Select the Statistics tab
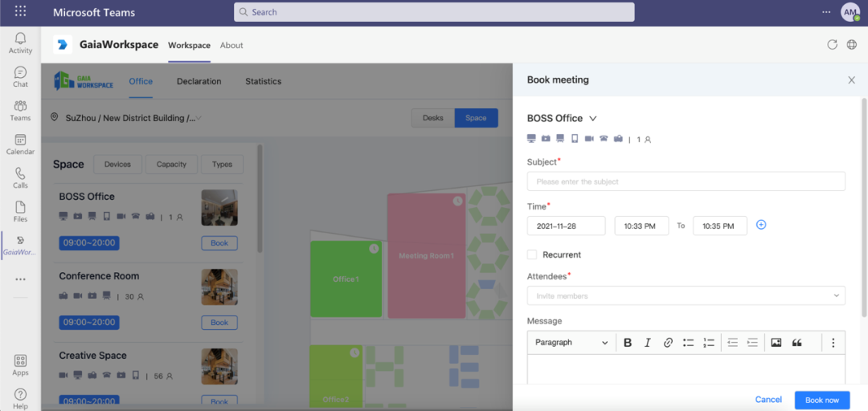Viewport: 868px width, 411px height. point(264,81)
